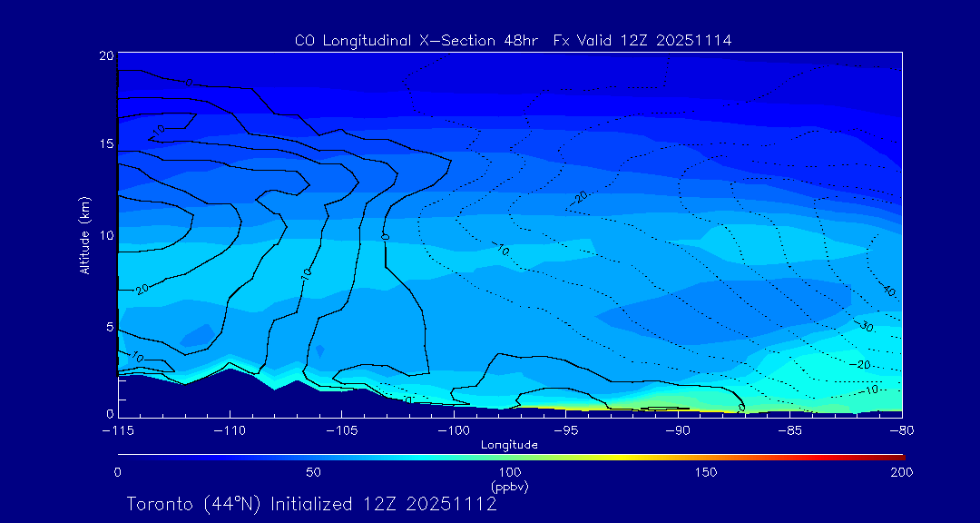Click the "Toronto (44°N) Initialized 12Z 20251112" footer text

312,504
